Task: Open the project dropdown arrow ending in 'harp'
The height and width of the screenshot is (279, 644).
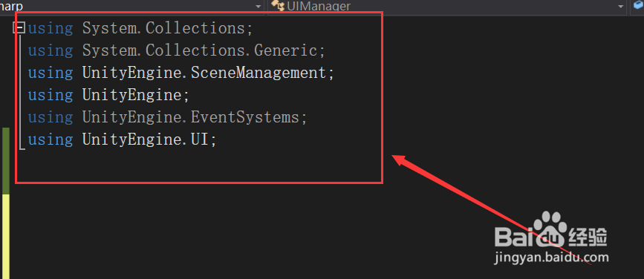Action: tap(258, 6)
